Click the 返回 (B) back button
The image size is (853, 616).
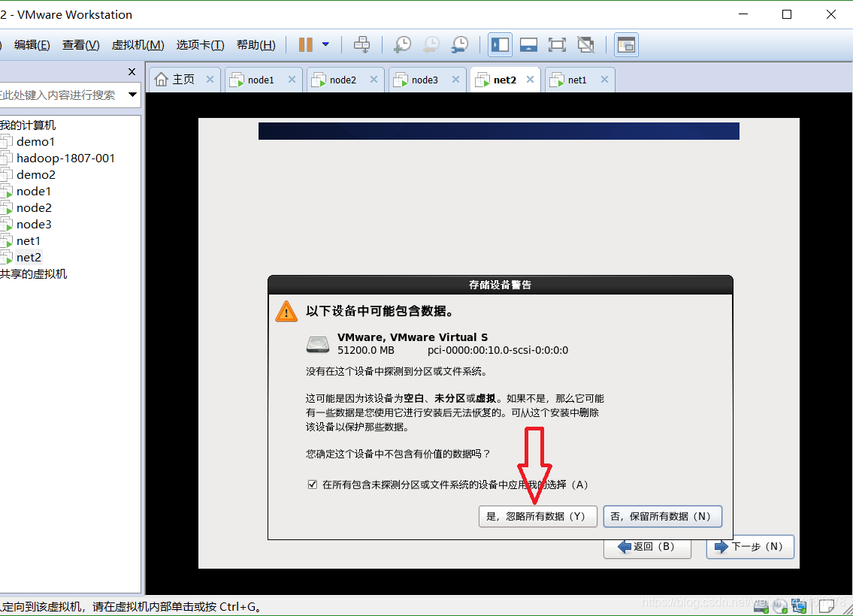coord(647,547)
